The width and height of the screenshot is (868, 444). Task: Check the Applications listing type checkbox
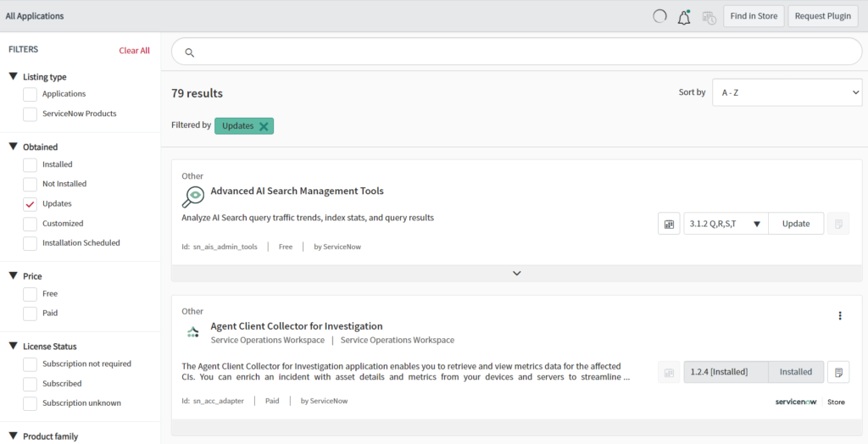[30, 95]
